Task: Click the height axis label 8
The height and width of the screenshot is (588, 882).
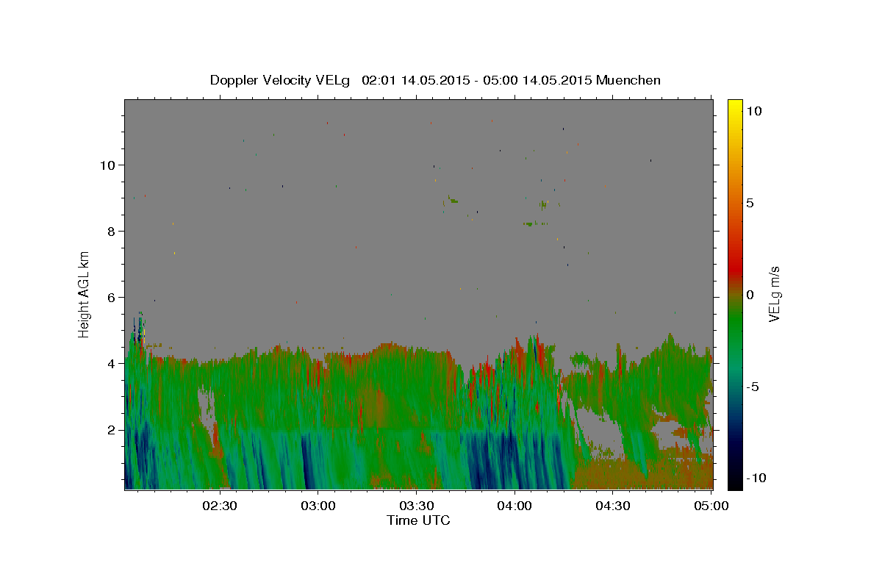Action: coord(112,231)
